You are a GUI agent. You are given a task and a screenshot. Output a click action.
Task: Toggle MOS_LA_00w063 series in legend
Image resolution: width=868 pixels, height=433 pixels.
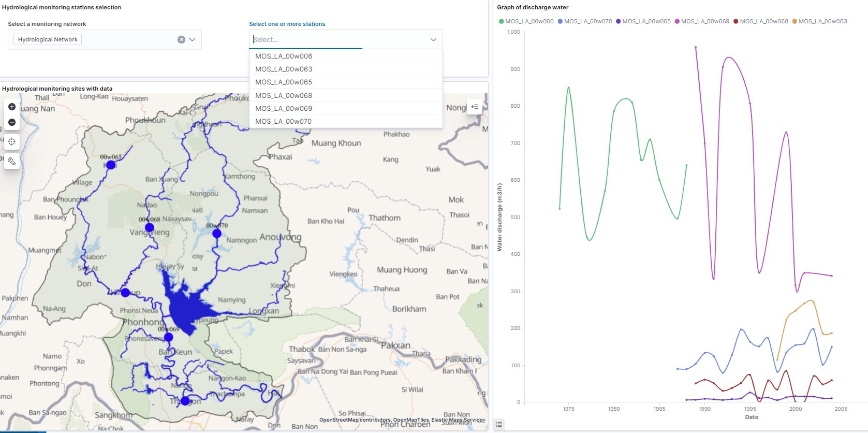pyautogui.click(x=822, y=21)
